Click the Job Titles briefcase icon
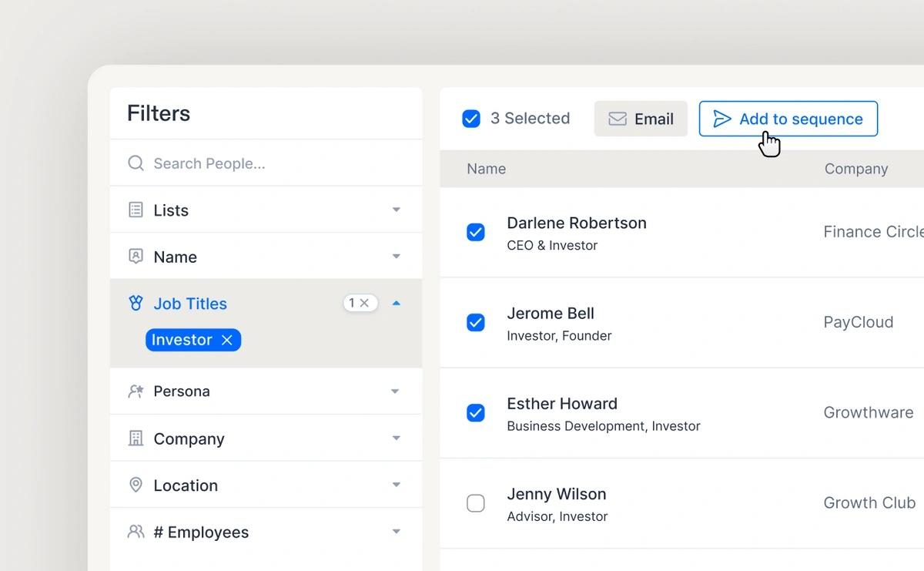This screenshot has height=571, width=924. coord(136,303)
